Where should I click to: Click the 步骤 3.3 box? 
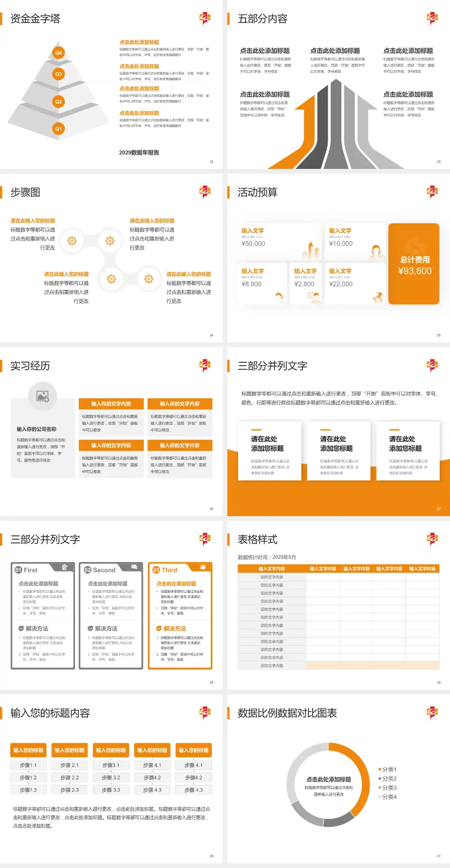[111, 790]
